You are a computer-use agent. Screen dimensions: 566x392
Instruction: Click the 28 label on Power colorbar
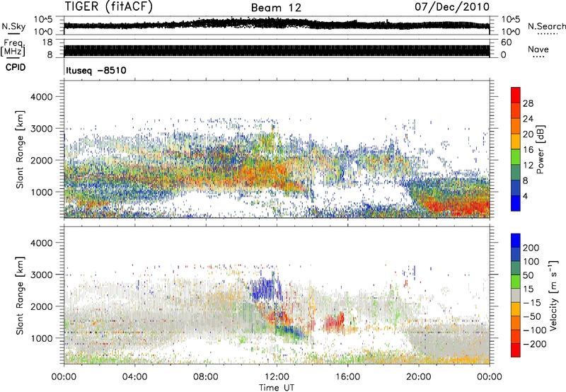point(528,103)
